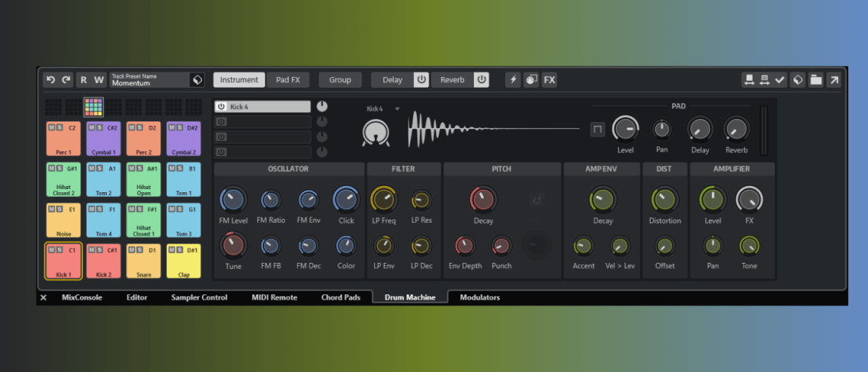This screenshot has height=372, width=868.
Task: Click the checkmark icon in top toolbar
Action: [780, 80]
